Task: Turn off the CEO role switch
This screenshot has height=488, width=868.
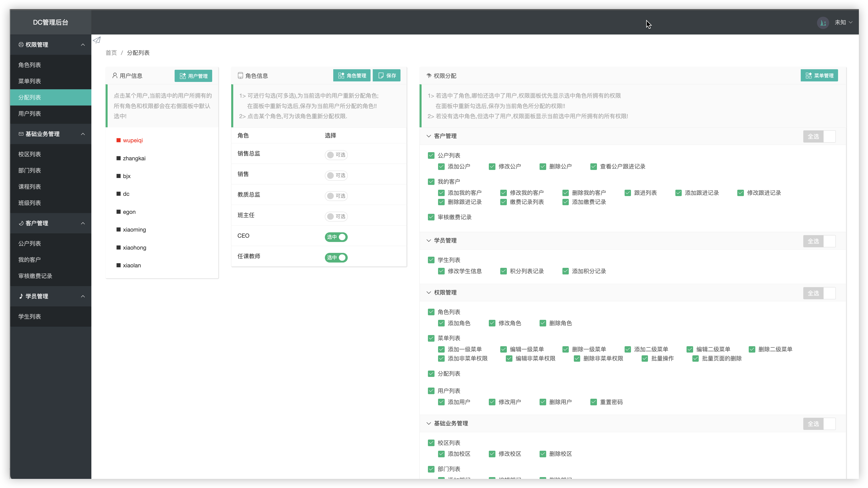Action: tap(336, 237)
